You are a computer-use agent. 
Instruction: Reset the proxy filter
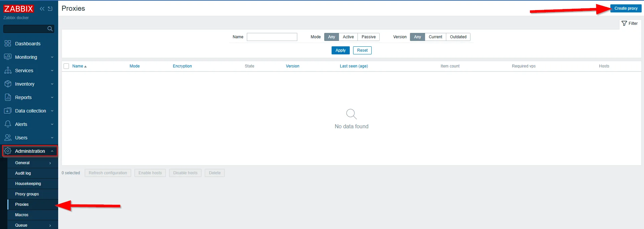point(362,50)
